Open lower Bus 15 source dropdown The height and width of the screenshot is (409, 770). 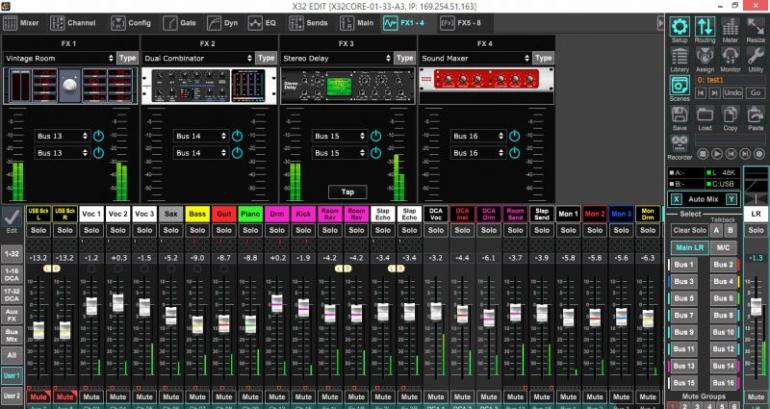[339, 153]
